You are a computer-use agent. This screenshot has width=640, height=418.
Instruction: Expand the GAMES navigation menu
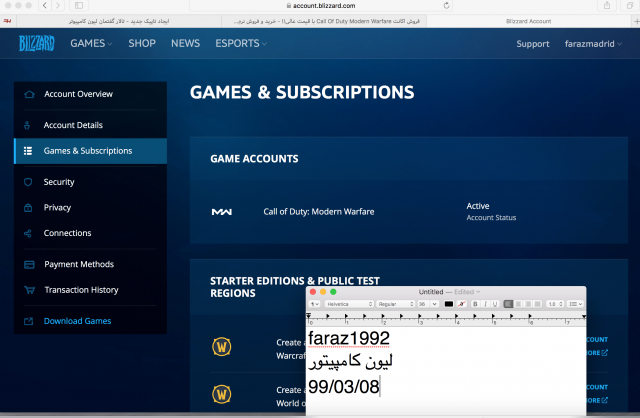[x=90, y=44]
